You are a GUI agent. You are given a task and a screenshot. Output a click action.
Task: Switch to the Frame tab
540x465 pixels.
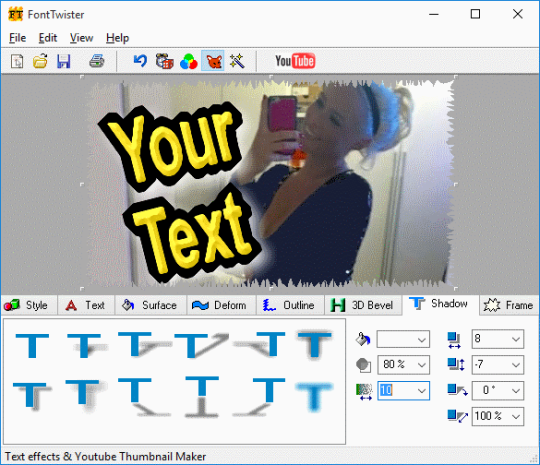[x=509, y=305]
